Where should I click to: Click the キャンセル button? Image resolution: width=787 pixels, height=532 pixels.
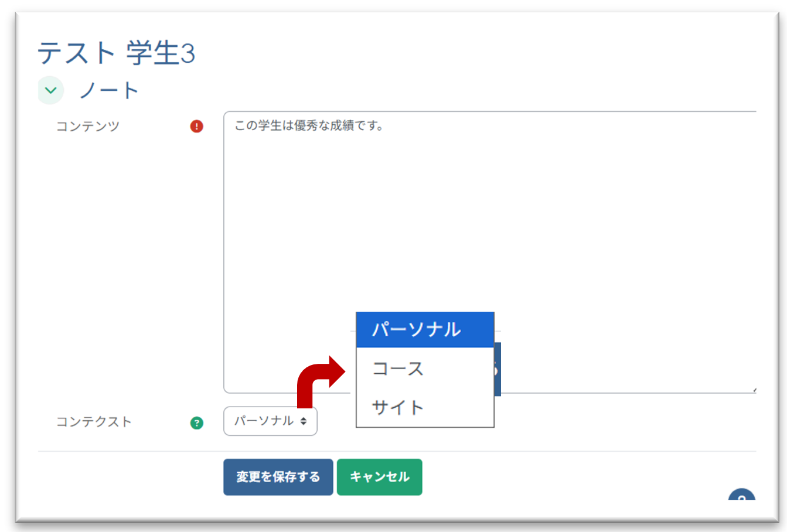pyautogui.click(x=379, y=476)
